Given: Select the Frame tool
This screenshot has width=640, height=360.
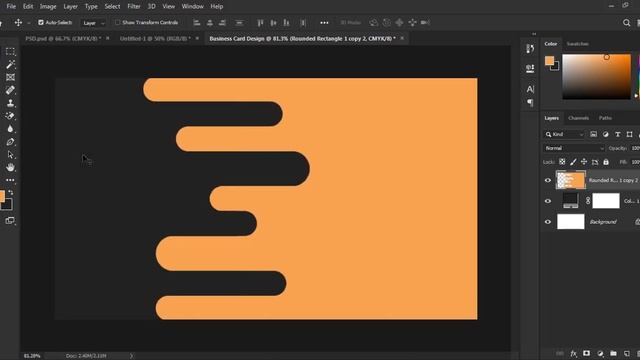Looking at the screenshot, I should [x=10, y=77].
